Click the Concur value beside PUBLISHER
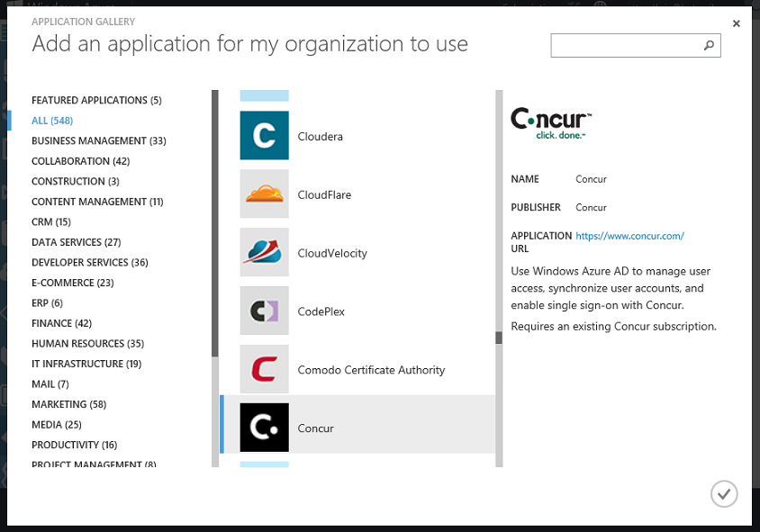Viewport: 760px width, 532px height. (591, 207)
